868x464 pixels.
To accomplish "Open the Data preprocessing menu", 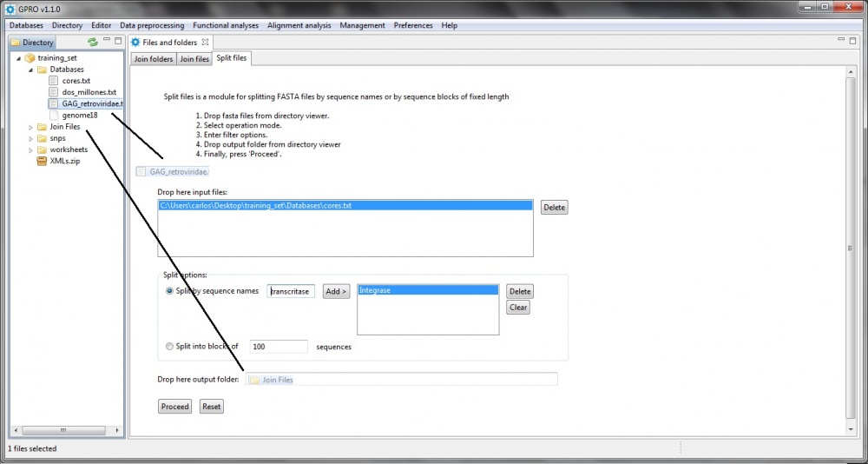I will [x=152, y=25].
